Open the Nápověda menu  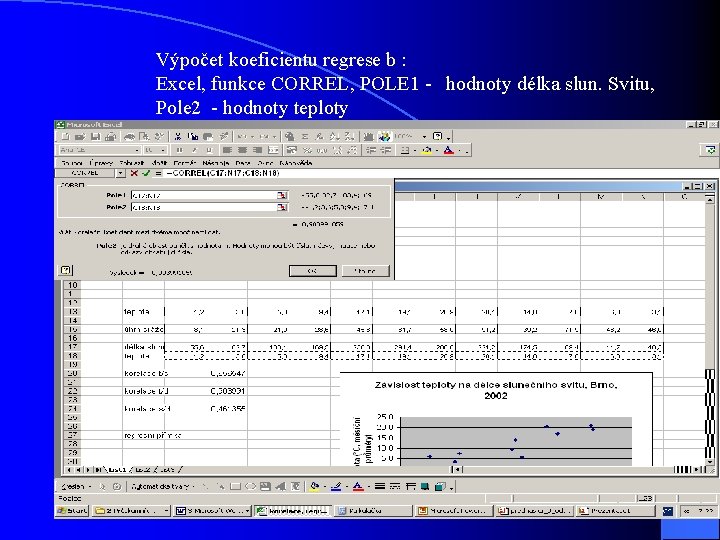coord(296,163)
